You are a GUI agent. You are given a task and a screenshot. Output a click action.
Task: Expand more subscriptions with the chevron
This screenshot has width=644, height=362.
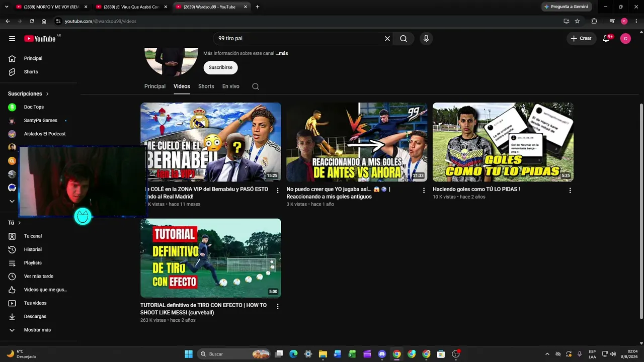(12, 201)
